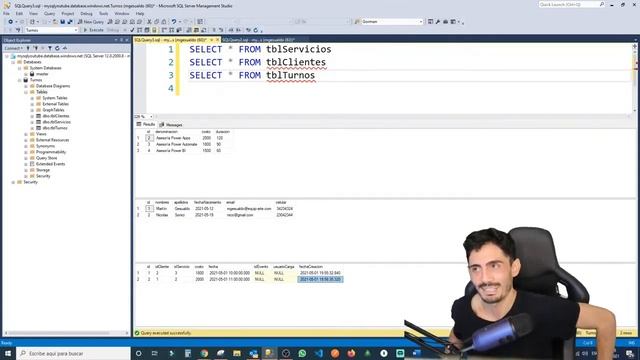The height and width of the screenshot is (360, 640).
Task: Click tblTurnos in query line 3
Action: [x=291, y=76]
